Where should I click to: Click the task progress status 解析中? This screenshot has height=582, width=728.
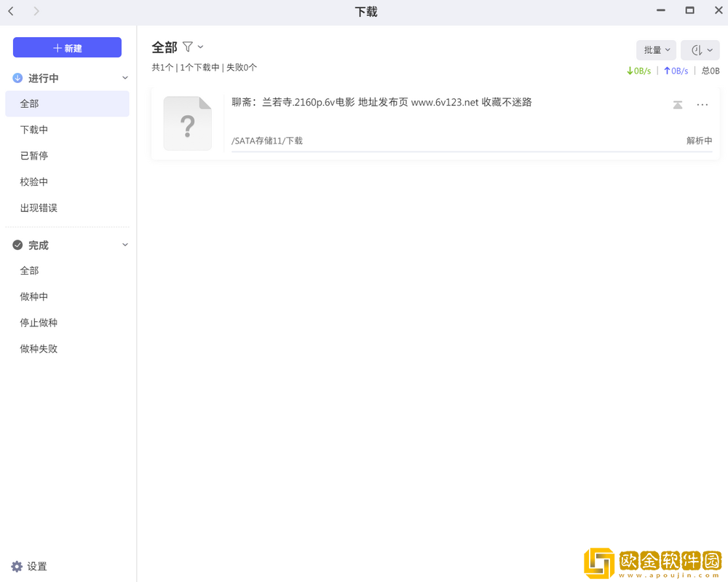tap(700, 141)
